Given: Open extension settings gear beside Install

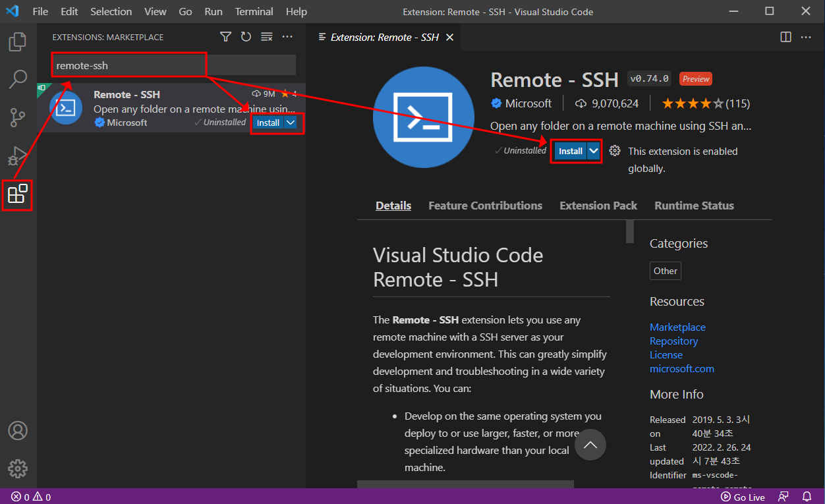Looking at the screenshot, I should (615, 151).
